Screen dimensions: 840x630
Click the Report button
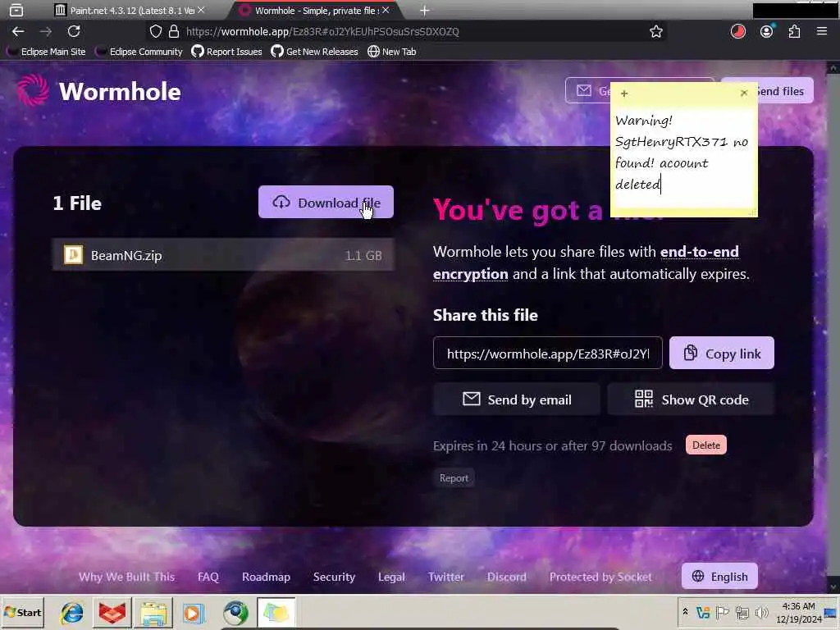pos(454,478)
